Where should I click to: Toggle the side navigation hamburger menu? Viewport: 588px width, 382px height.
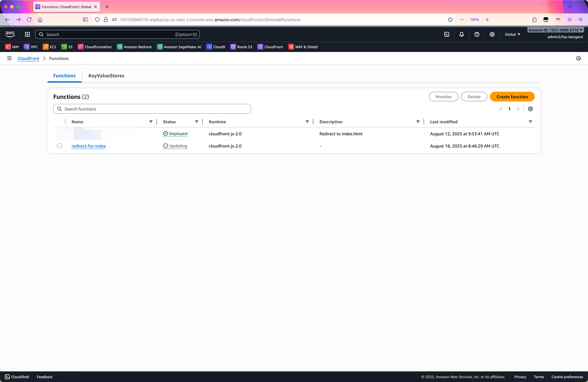pyautogui.click(x=9, y=58)
